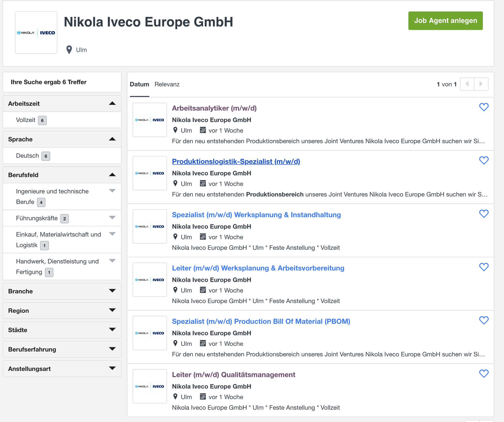504x422 pixels.
Task: Sort results by Relevanz tab
Action: coord(167,84)
